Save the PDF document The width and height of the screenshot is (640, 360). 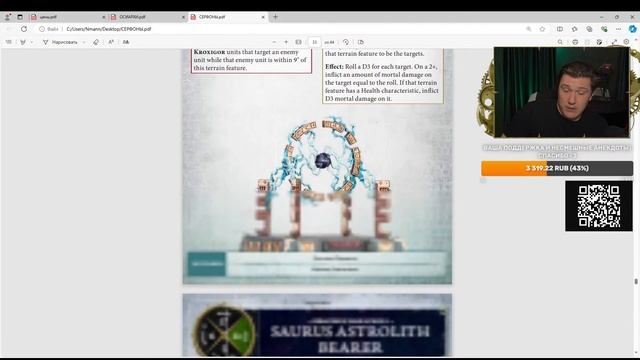coord(587,42)
